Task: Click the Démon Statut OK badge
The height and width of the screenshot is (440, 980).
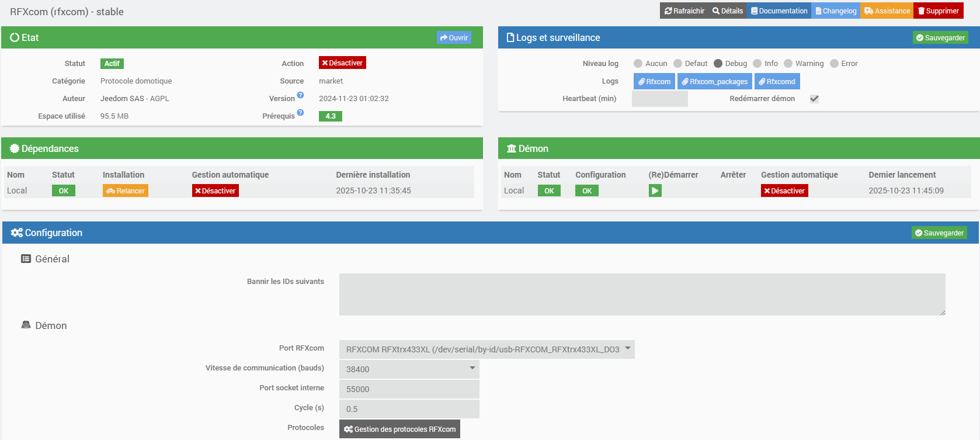Action: 549,190
